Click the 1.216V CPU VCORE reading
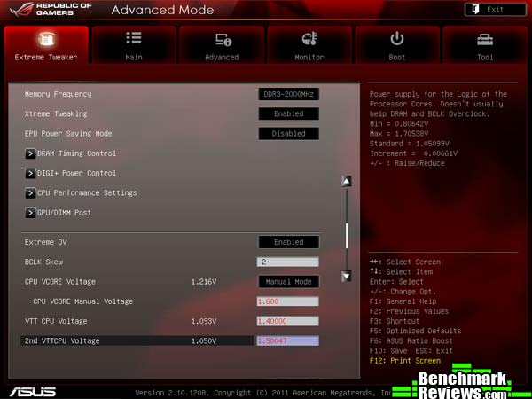The width and height of the screenshot is (532, 399). coord(204,282)
